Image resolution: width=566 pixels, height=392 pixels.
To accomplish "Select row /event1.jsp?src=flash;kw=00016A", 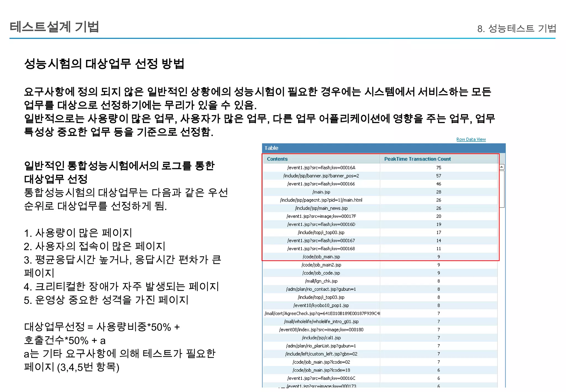I will click(x=380, y=168).
